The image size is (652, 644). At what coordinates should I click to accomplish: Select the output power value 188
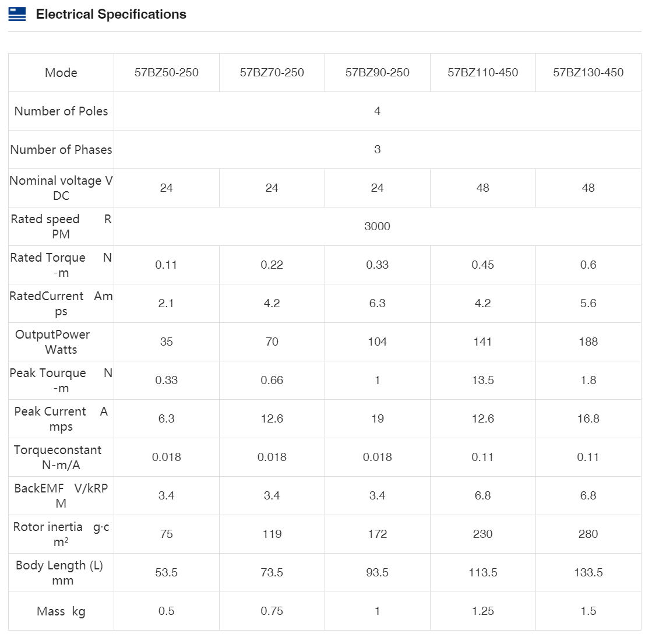[x=588, y=342]
